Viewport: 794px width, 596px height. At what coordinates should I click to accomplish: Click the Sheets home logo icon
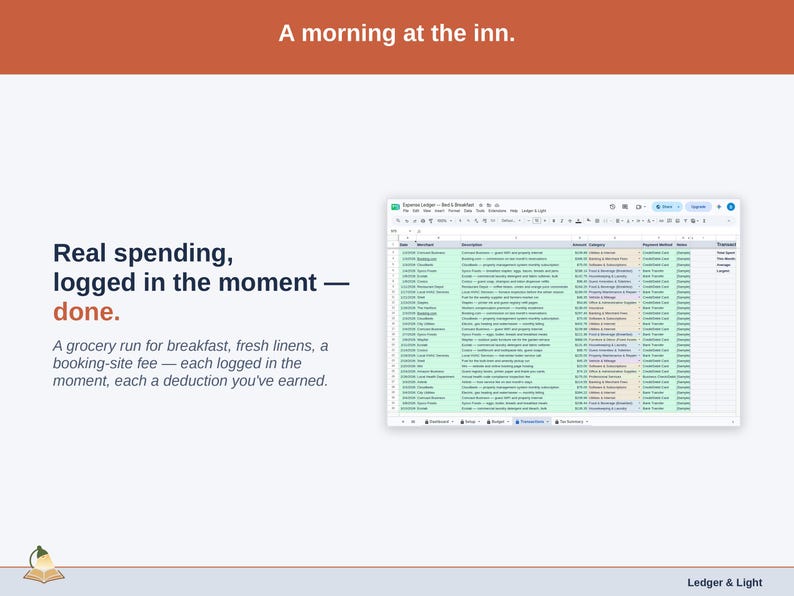[395, 207]
